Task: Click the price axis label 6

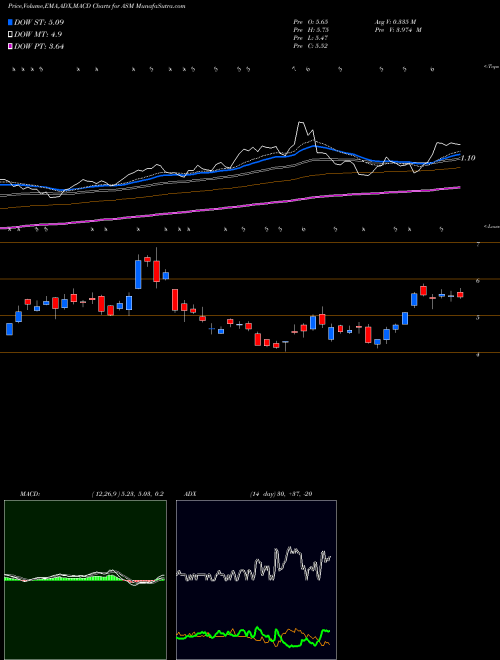Action: click(478, 281)
